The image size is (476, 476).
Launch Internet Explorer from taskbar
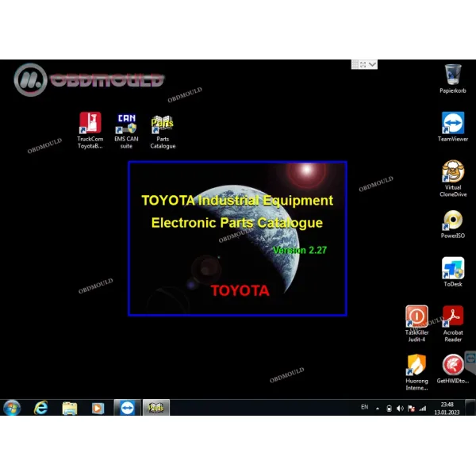(x=41, y=408)
